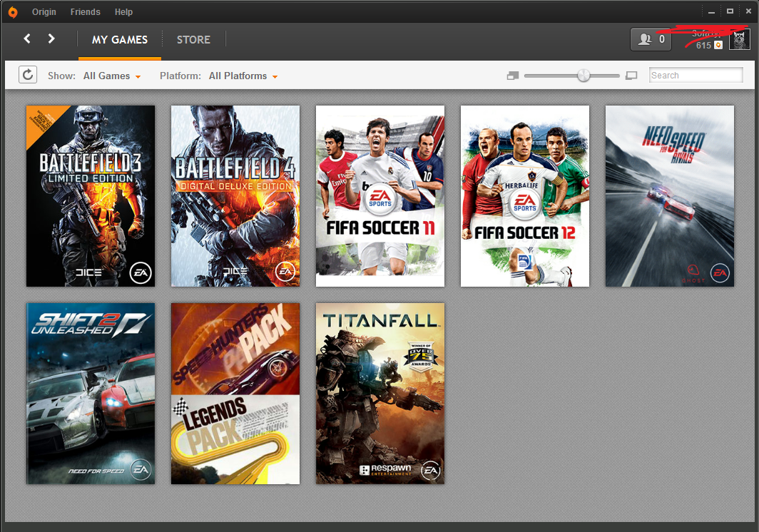Switch to the MY GAMES tab
Screen dimensions: 759x532
tap(120, 40)
